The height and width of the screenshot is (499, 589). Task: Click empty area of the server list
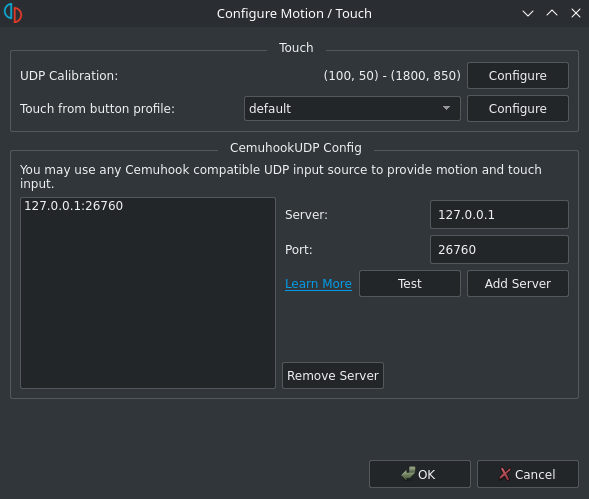148,301
